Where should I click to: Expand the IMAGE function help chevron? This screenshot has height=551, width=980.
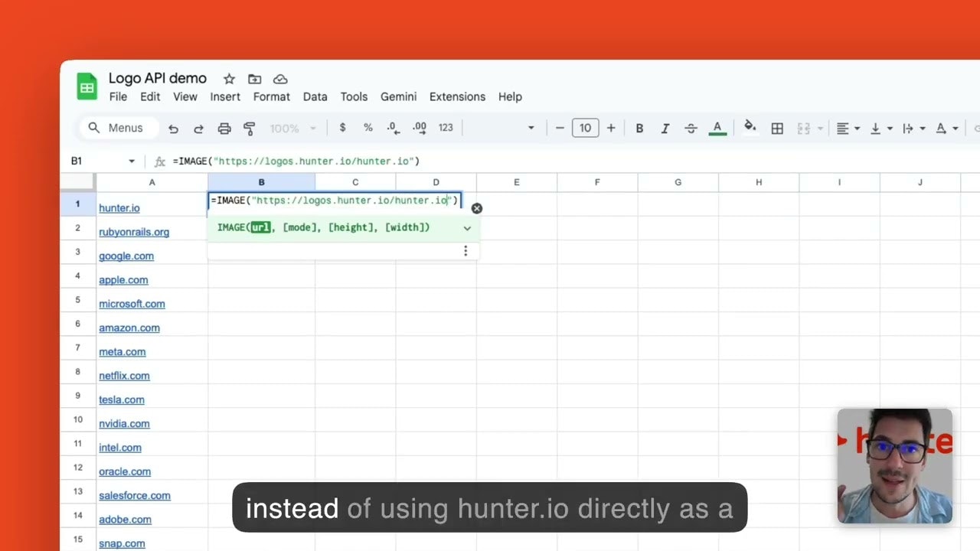(x=467, y=228)
